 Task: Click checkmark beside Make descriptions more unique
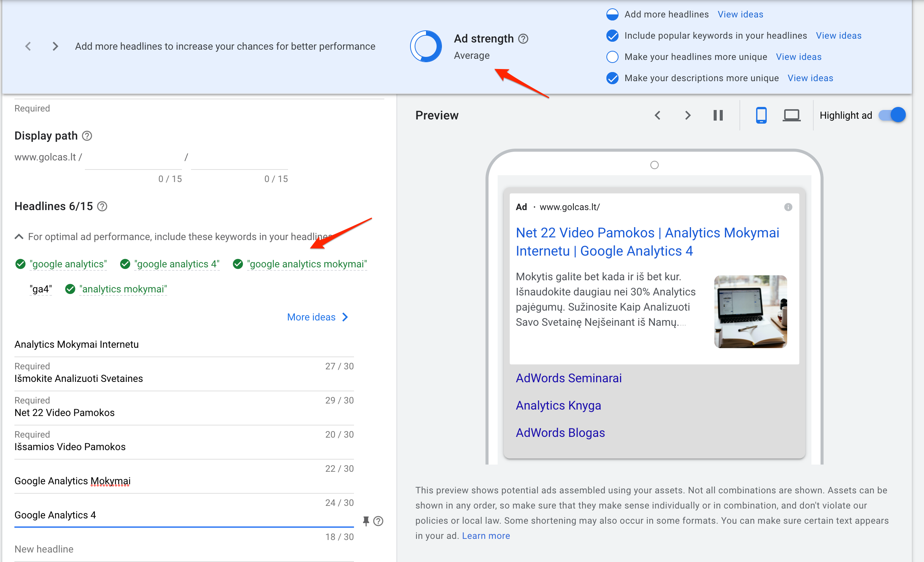(x=612, y=78)
